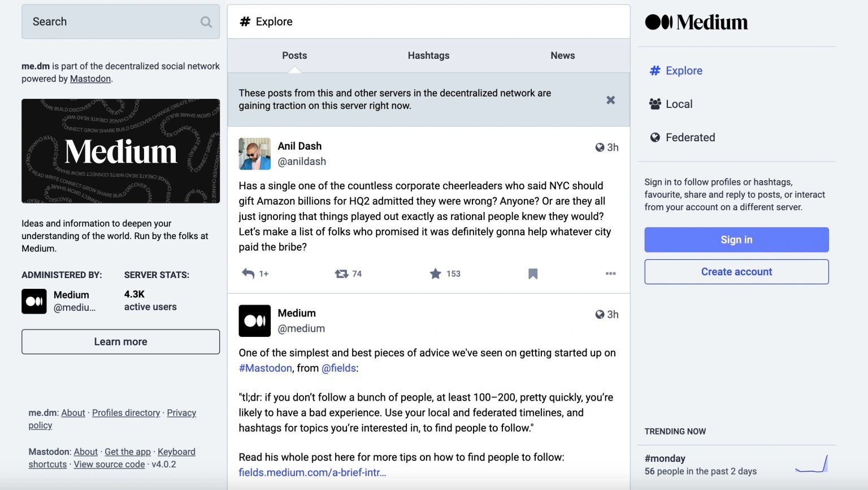Viewport: 868px width, 490px height.
Task: Open the #Mastodon hashtag link
Action: point(265,368)
